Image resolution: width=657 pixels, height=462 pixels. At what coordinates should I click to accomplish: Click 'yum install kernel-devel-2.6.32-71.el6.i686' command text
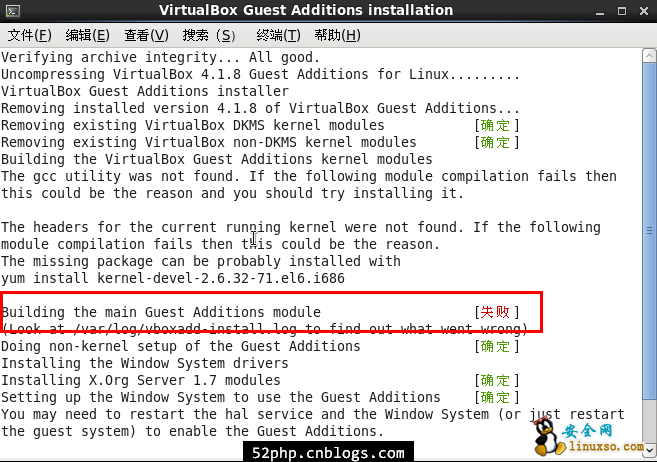pos(173,279)
